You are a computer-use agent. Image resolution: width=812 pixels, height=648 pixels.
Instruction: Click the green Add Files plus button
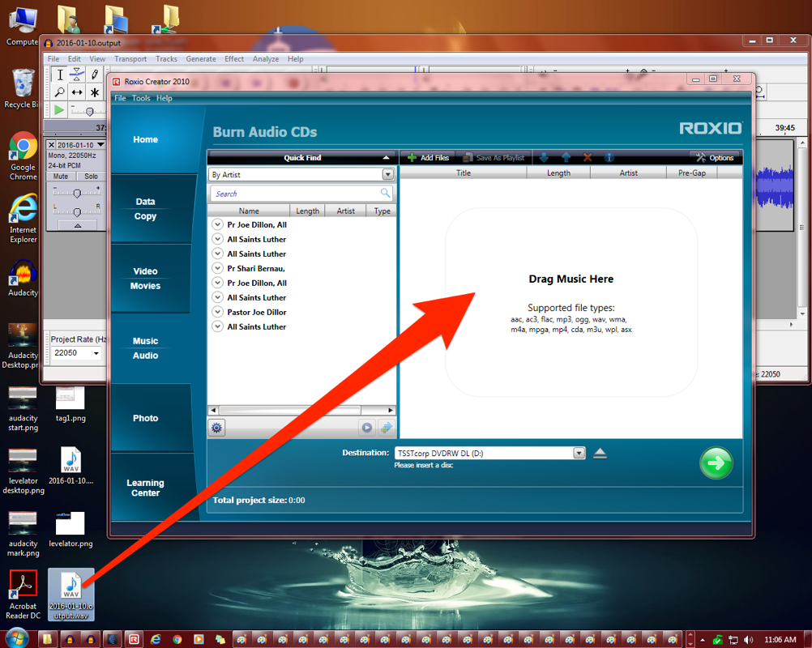pyautogui.click(x=428, y=157)
